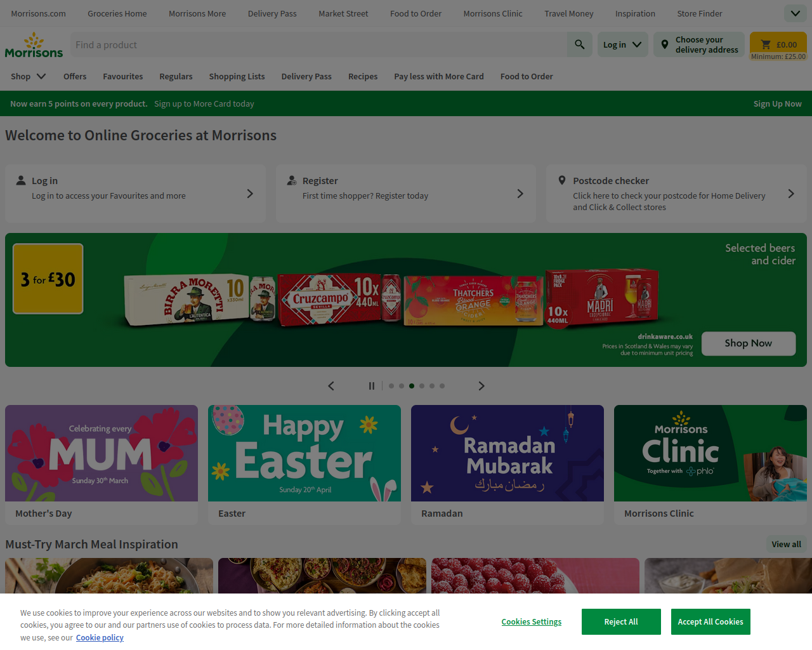Image resolution: width=812 pixels, height=650 pixels.
Task: Accept All Cookies
Action: click(710, 621)
